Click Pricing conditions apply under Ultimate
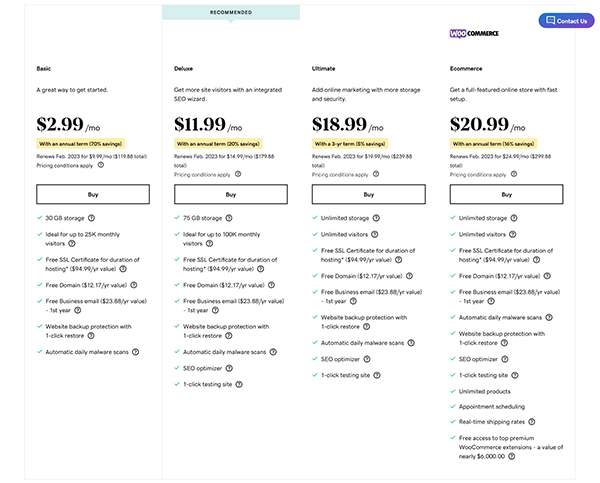 coord(340,175)
